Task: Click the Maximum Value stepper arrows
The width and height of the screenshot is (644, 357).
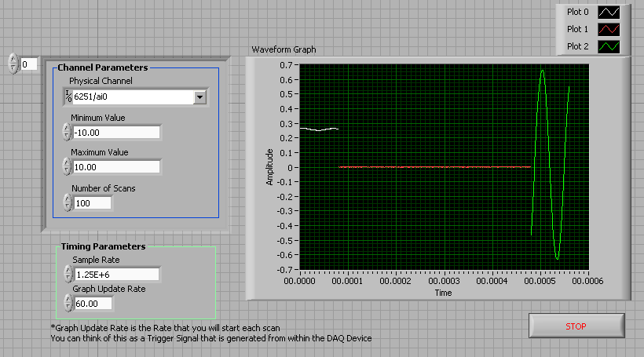Action: pyautogui.click(x=67, y=166)
